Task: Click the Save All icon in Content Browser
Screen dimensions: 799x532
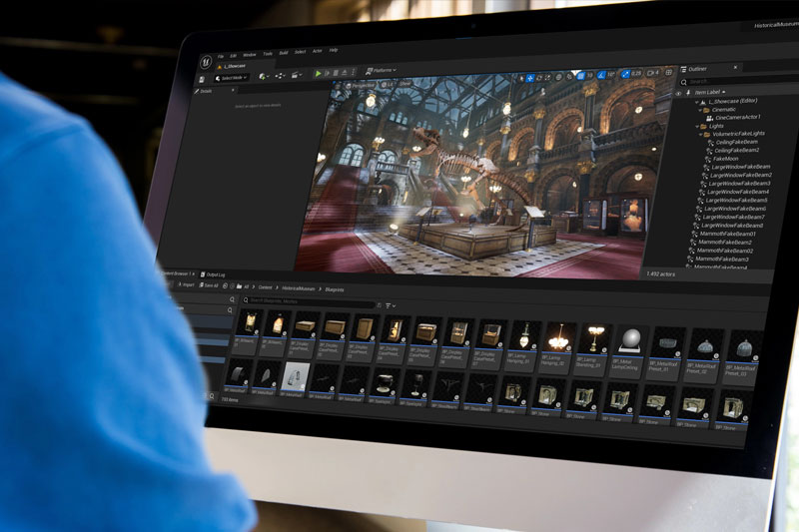Action: [x=201, y=285]
